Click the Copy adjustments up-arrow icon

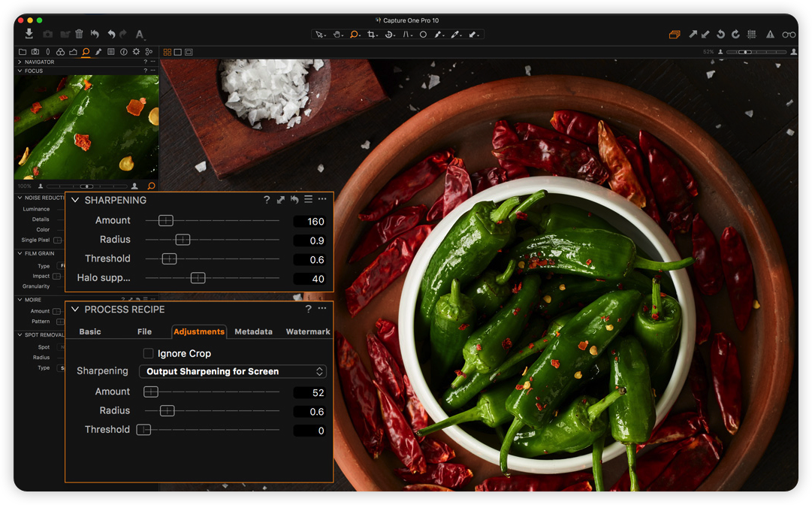point(693,34)
